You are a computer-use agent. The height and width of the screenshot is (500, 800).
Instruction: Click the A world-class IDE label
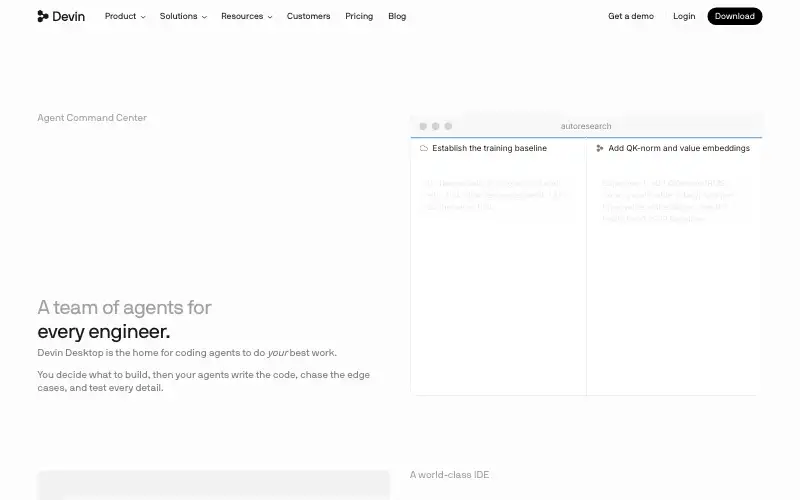coord(449,474)
